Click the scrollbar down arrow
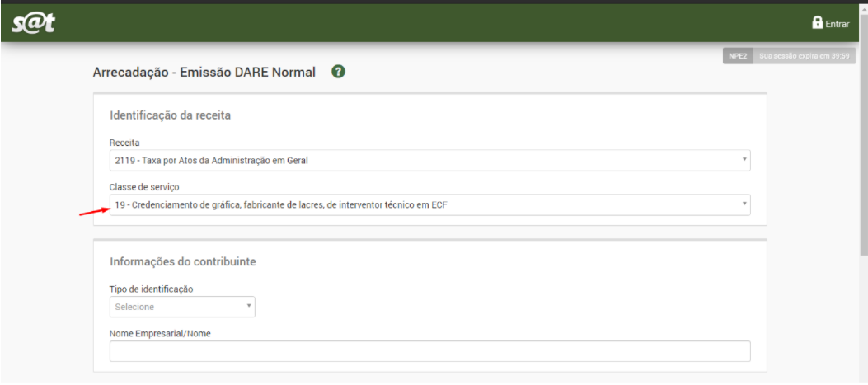The width and height of the screenshot is (868, 385). [862, 379]
